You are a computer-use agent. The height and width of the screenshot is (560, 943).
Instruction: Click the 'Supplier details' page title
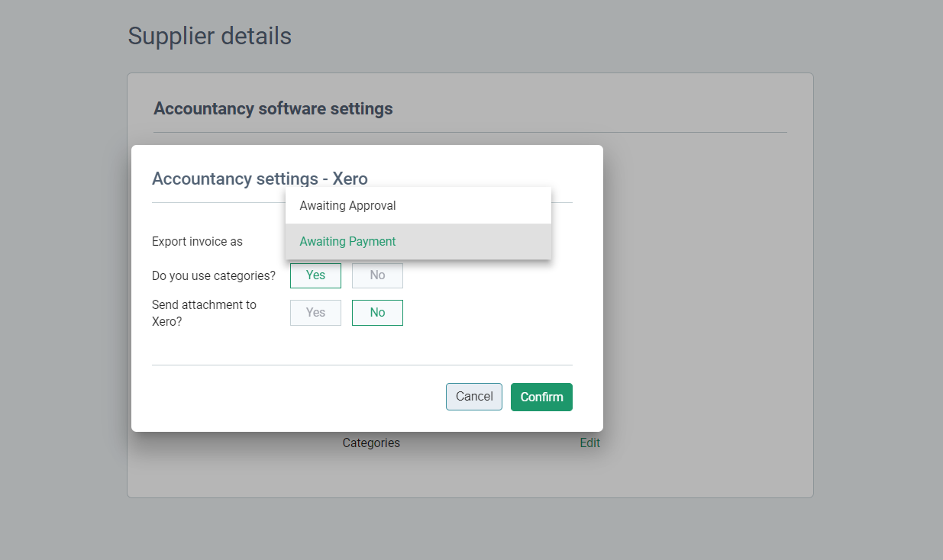[210, 36]
